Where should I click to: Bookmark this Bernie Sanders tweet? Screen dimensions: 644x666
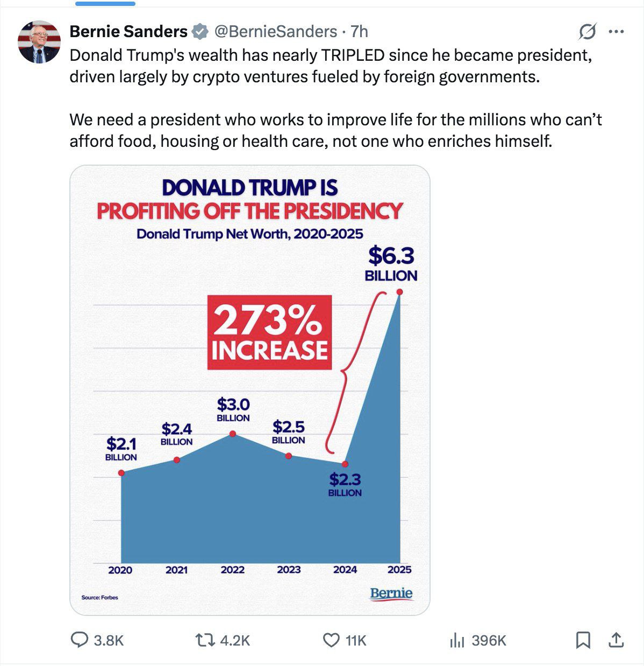click(583, 640)
